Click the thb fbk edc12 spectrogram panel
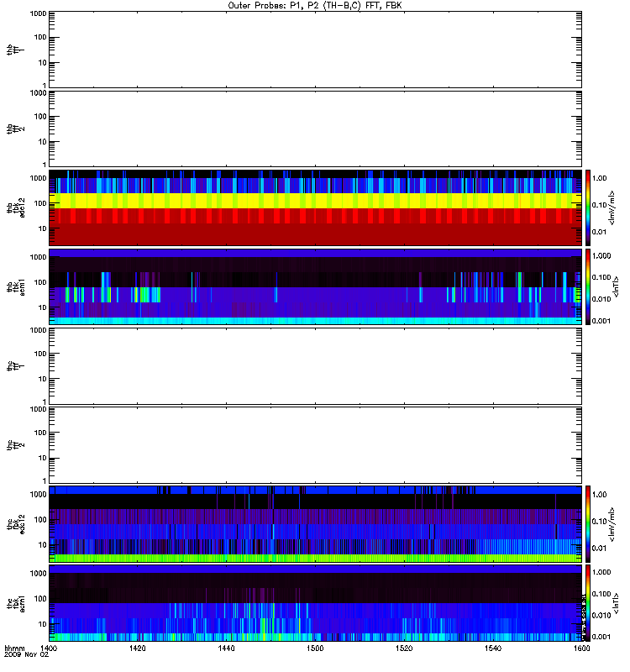This screenshot has width=630, height=672. 316,207
